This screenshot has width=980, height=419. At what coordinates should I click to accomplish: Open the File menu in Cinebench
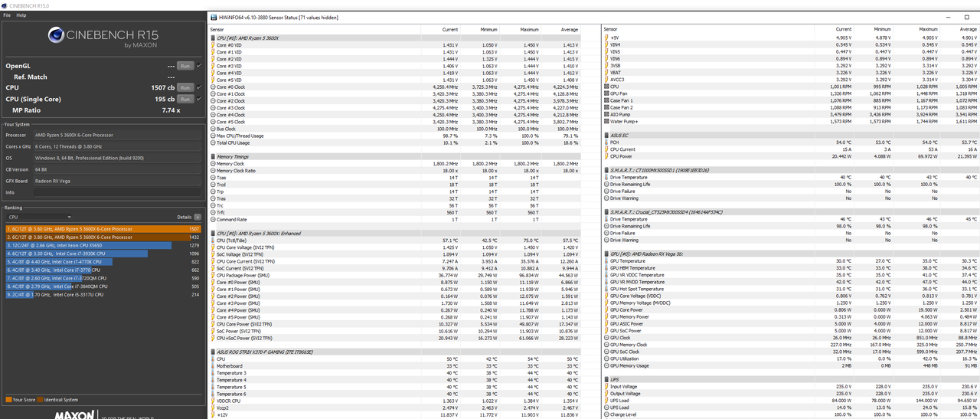(7, 15)
